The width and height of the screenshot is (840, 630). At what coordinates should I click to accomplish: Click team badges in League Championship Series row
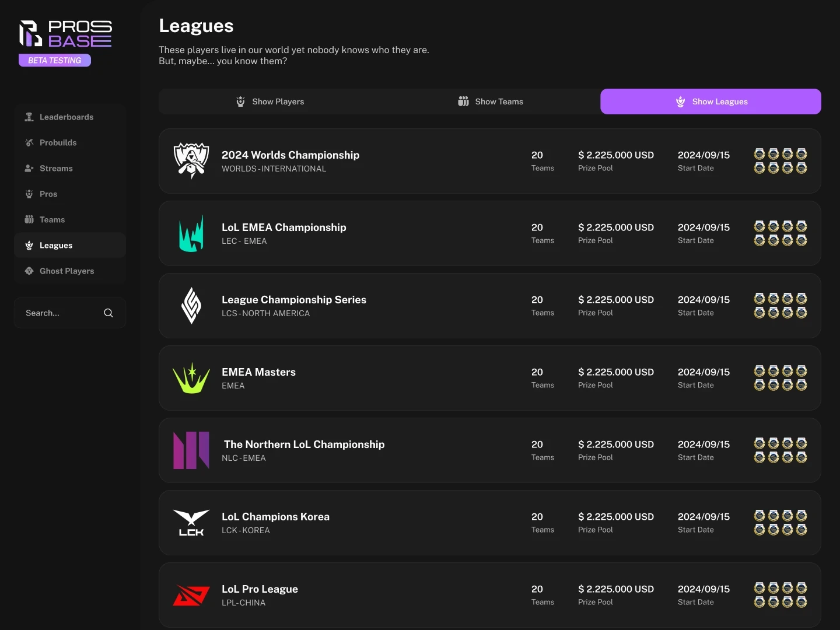pos(780,306)
